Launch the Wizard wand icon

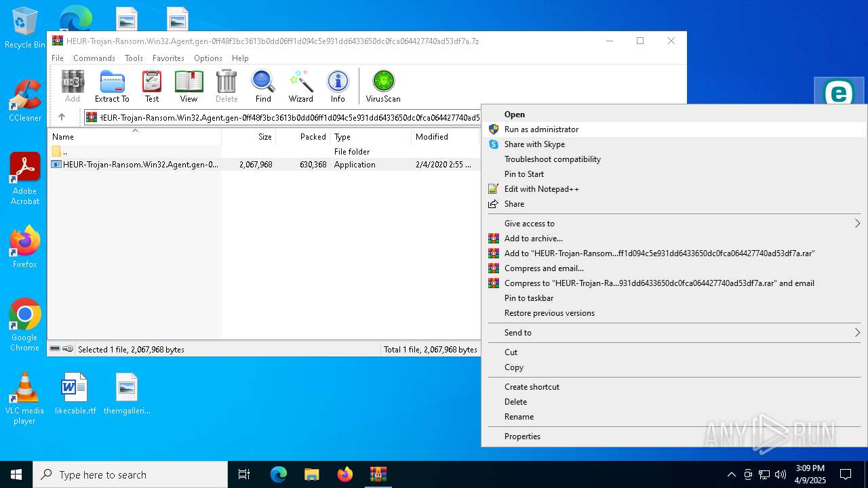click(300, 87)
